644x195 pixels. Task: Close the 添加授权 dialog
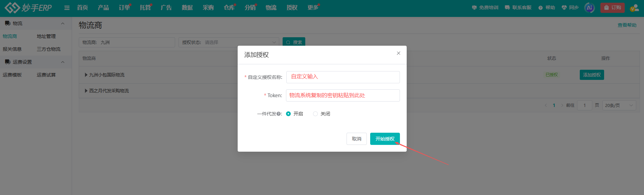point(399,53)
